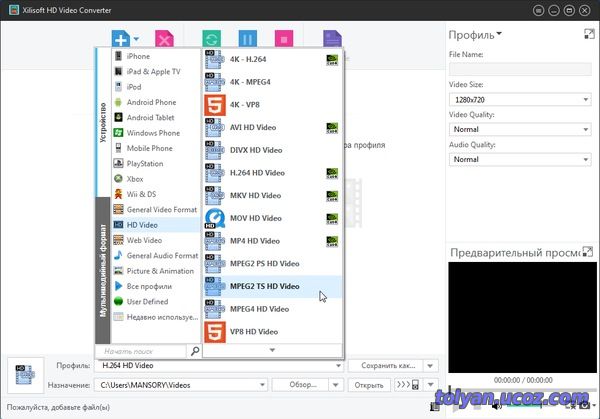
Task: Open Picture & Animation category
Action: (x=156, y=271)
